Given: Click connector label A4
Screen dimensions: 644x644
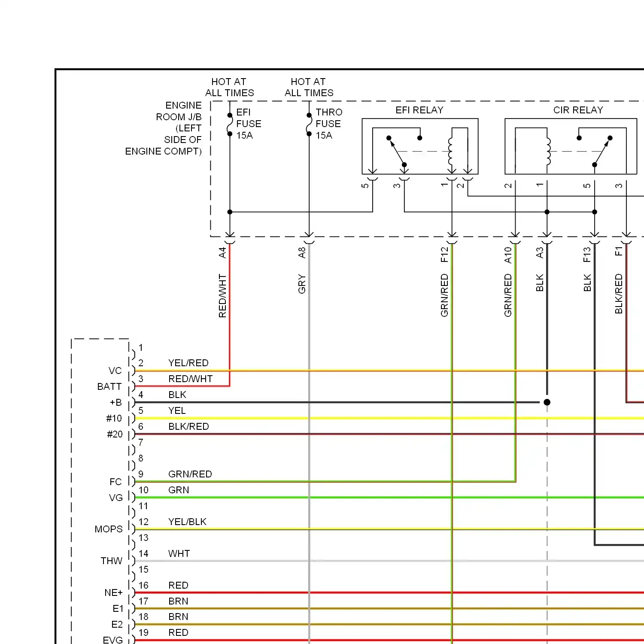Looking at the screenshot, I should tap(222, 252).
